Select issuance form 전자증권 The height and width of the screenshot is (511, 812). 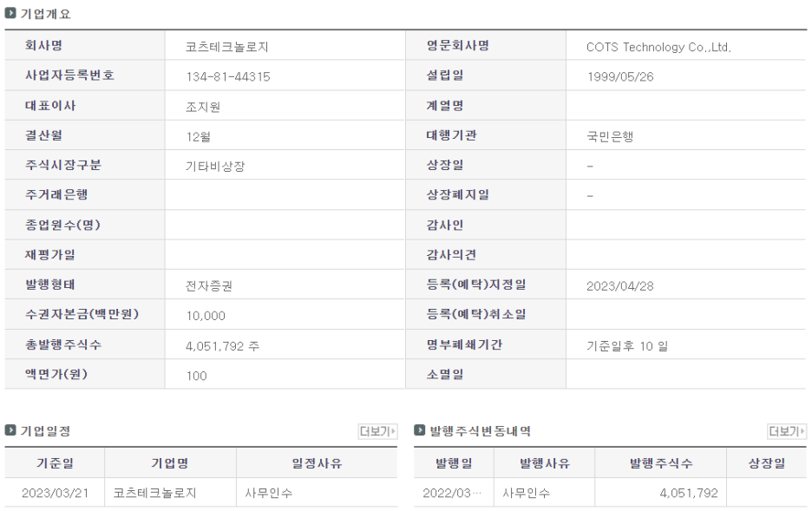coord(209,285)
